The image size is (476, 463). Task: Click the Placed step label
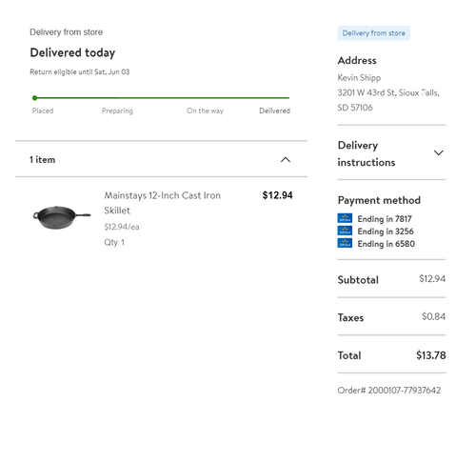tap(43, 111)
